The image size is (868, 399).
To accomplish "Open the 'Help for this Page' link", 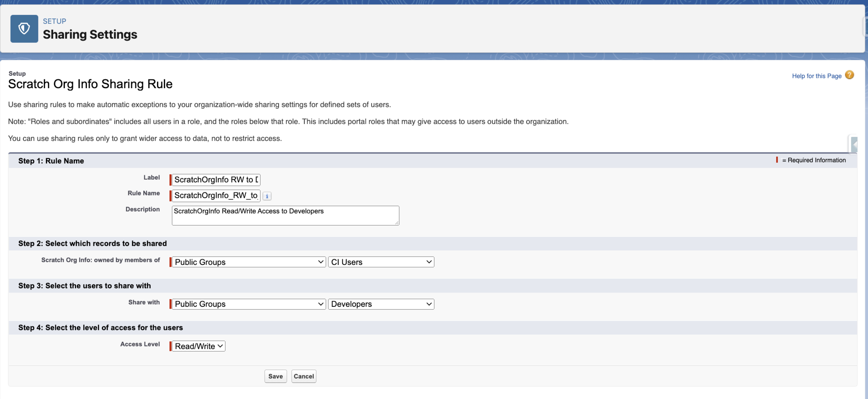I will point(816,76).
